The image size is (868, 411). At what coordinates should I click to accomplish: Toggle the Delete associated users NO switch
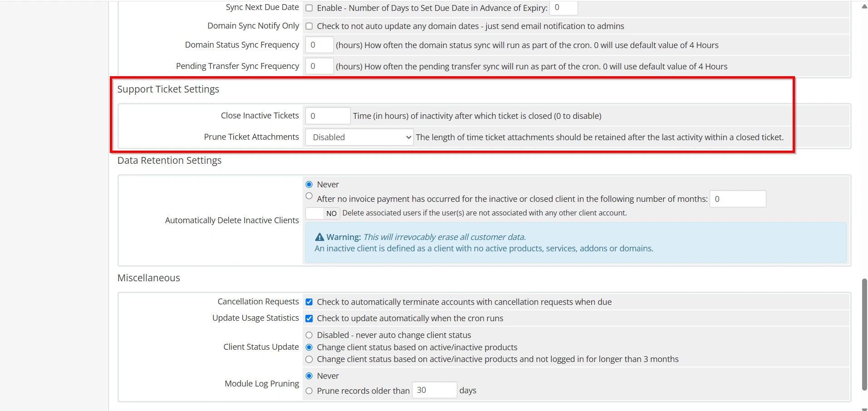323,213
